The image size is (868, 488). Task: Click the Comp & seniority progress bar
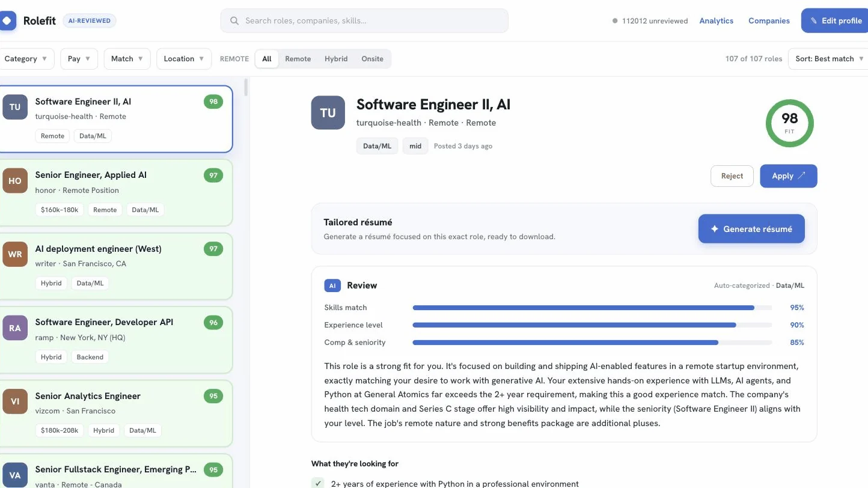coord(592,343)
